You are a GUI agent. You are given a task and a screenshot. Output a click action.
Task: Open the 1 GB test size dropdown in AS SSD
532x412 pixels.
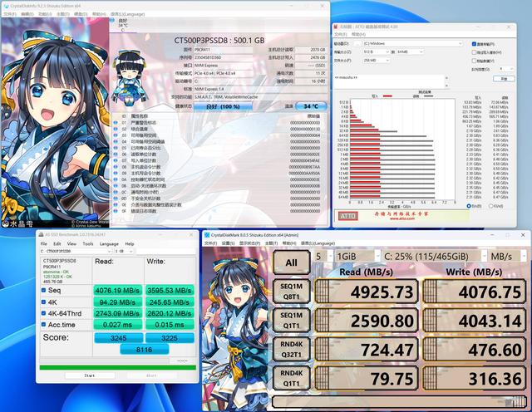124,251
